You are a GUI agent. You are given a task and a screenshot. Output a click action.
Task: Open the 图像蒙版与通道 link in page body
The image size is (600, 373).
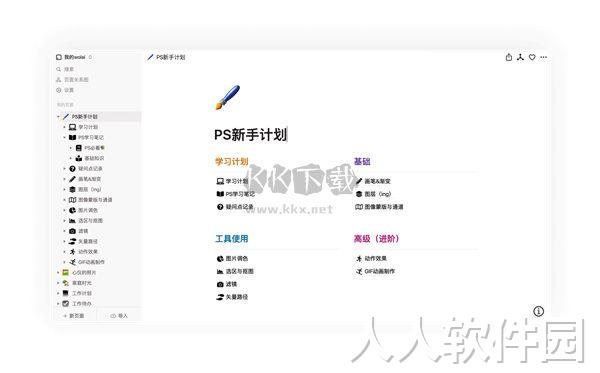pos(379,207)
